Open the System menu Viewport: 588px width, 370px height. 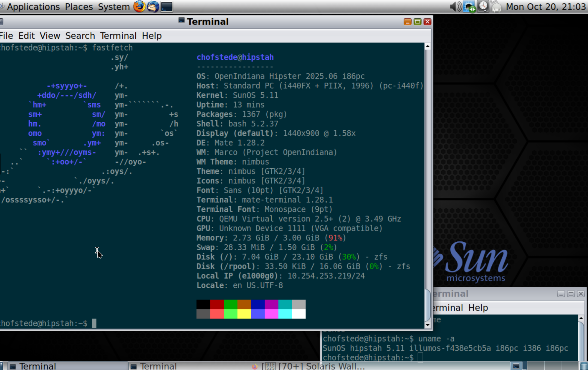click(x=114, y=7)
